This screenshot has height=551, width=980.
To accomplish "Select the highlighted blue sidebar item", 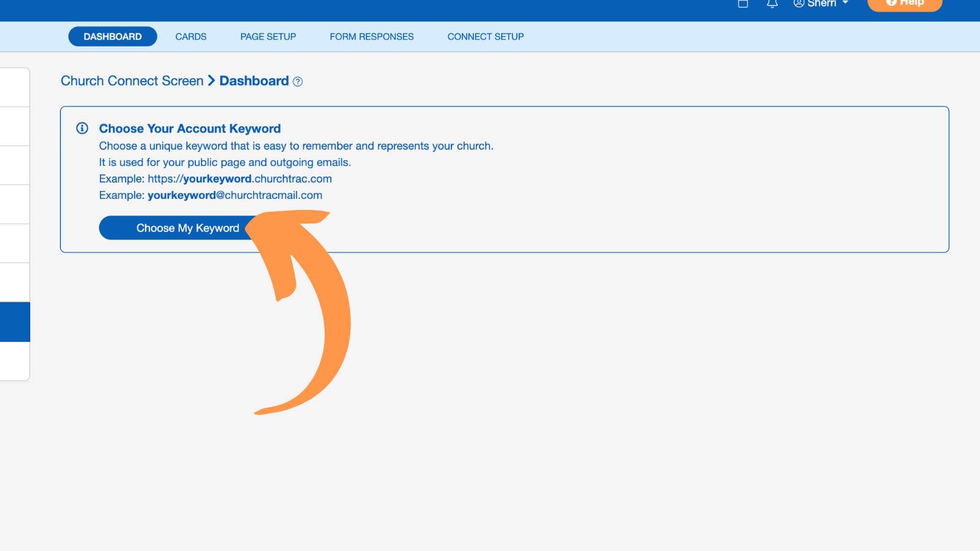I will tap(15, 322).
